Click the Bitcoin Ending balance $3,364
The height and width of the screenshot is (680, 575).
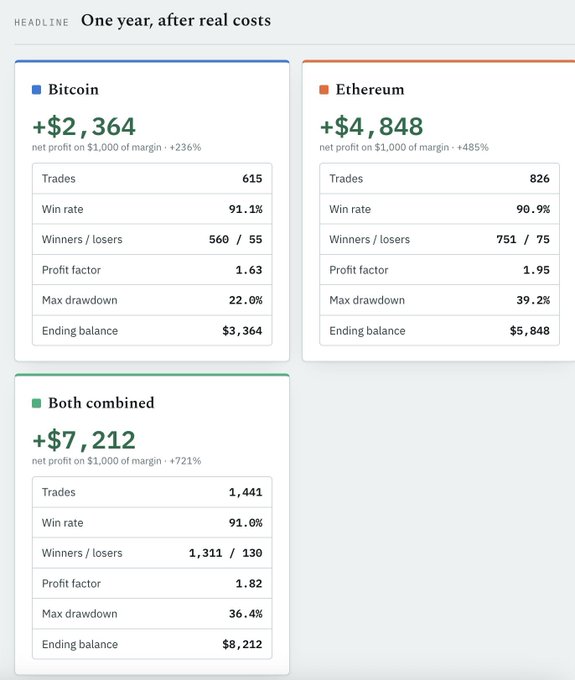point(242,331)
